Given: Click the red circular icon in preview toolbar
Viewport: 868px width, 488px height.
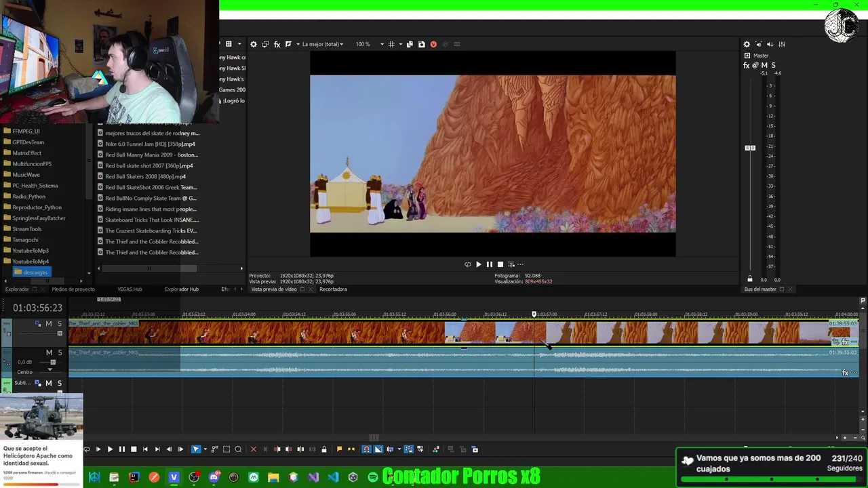Looking at the screenshot, I should click(x=433, y=44).
